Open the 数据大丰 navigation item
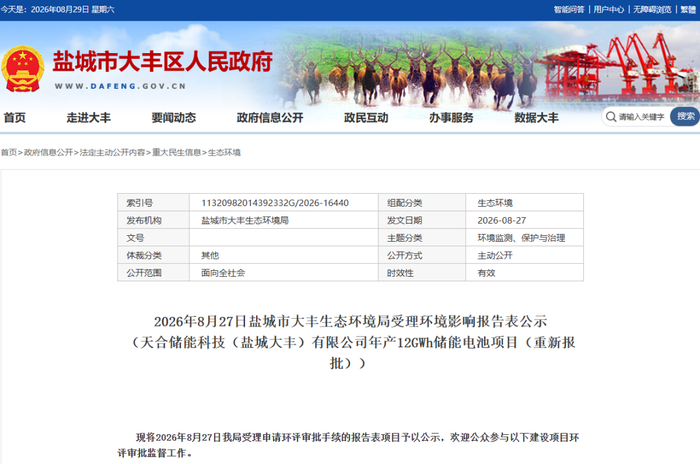This screenshot has height=464, width=700. [x=536, y=117]
